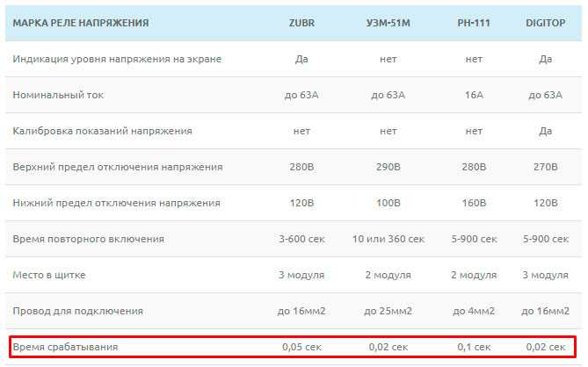Viewport: 588px width, 367px height.
Task: Select ZUBR's 'до 16мм2' wire size
Action: (x=301, y=311)
